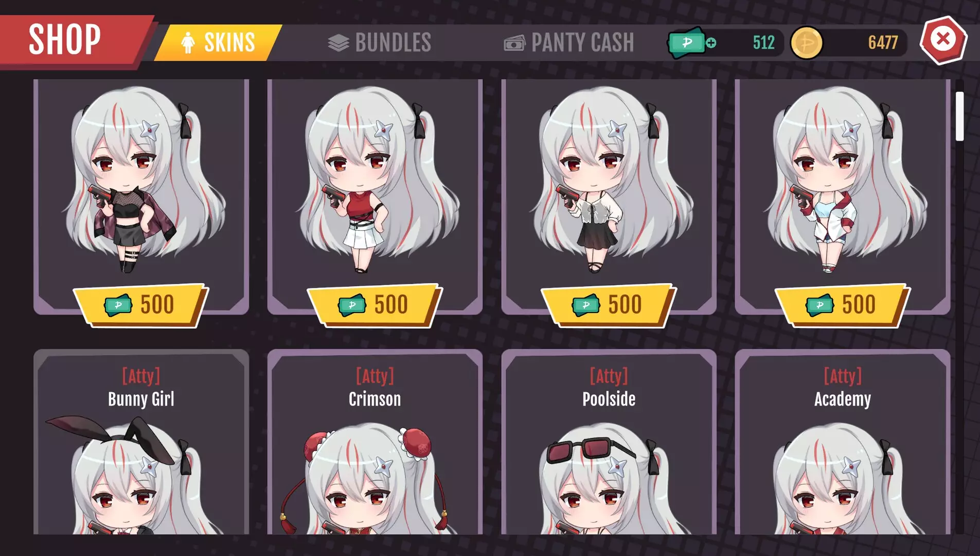Open the Panty Cash tab
The height and width of the screenshot is (556, 980).
(568, 43)
